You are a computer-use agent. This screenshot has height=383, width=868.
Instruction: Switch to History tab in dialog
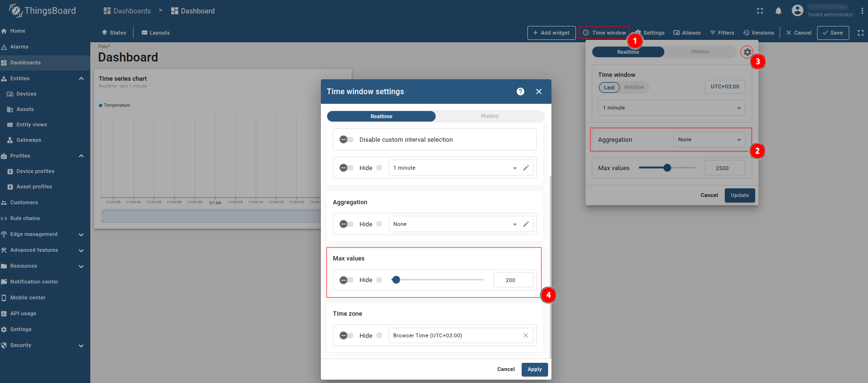(x=489, y=116)
